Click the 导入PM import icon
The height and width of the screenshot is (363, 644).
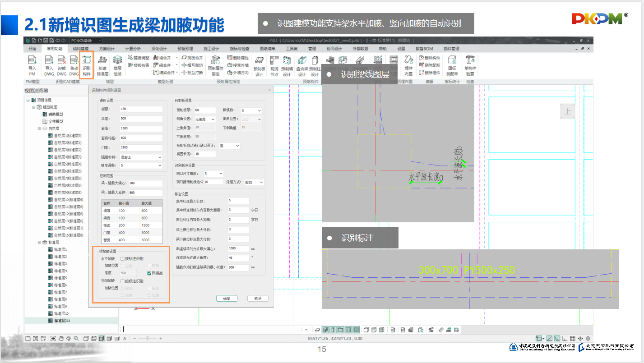[x=32, y=65]
